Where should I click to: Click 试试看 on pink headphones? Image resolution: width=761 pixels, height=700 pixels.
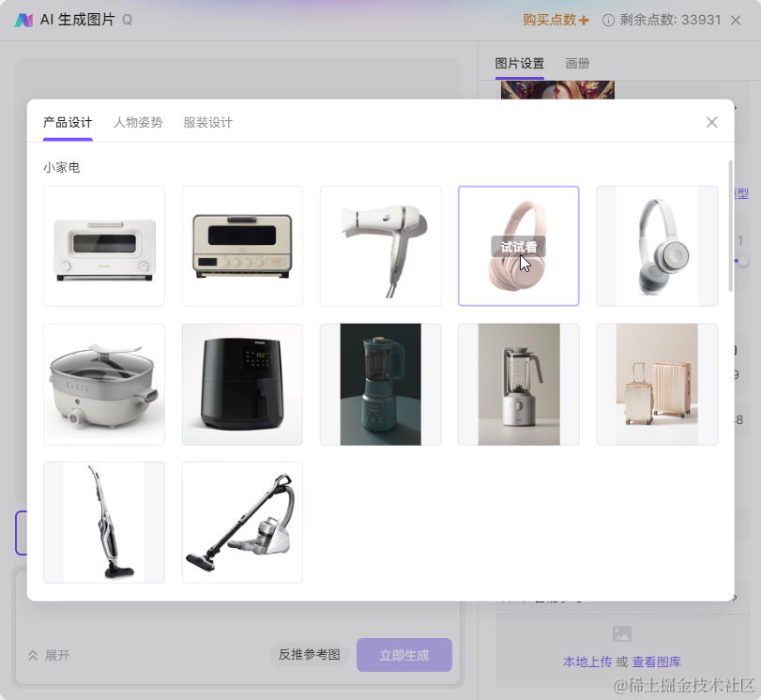(518, 247)
